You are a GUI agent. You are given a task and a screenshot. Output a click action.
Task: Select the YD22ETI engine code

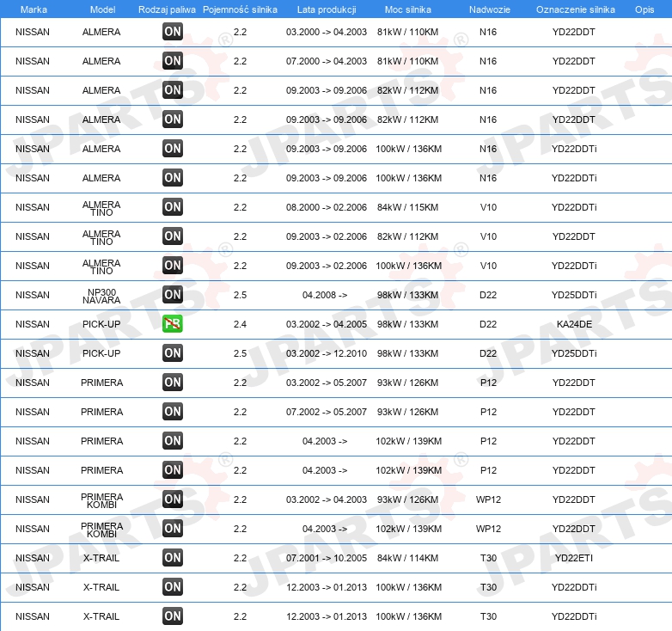click(x=574, y=558)
